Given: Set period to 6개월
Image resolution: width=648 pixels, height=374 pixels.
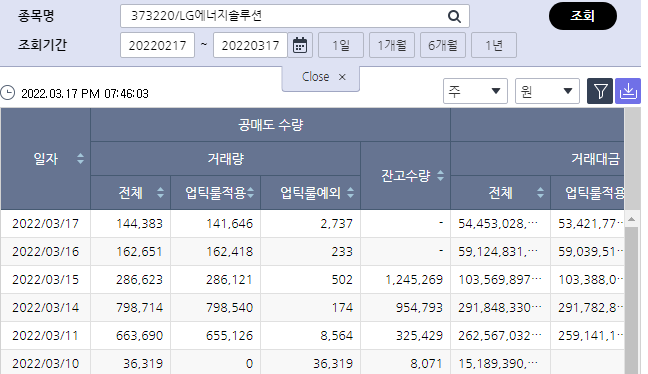Looking at the screenshot, I should [x=443, y=45].
